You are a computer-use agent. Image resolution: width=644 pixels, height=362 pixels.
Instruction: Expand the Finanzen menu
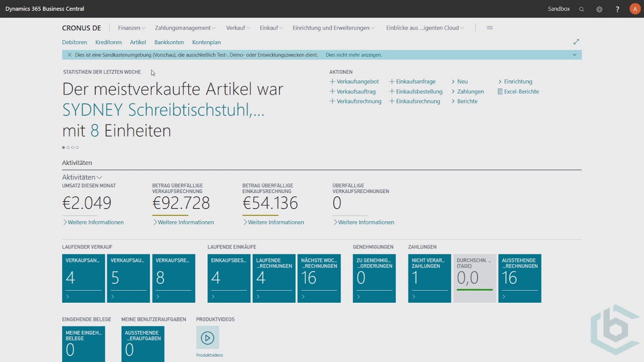click(x=131, y=28)
